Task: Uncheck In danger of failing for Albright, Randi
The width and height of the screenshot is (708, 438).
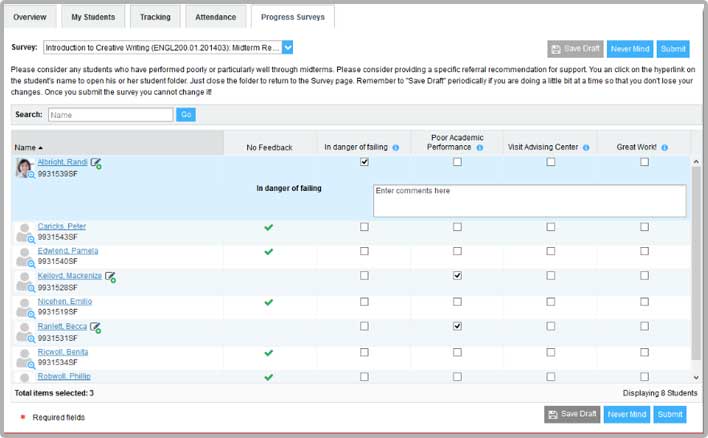Action: (x=364, y=162)
